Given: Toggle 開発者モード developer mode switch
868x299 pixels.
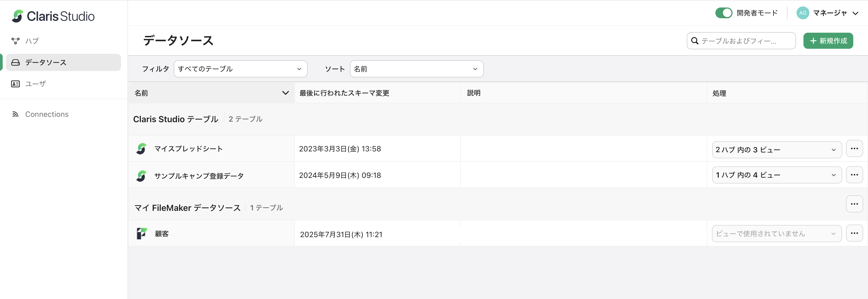Looking at the screenshot, I should pos(723,13).
